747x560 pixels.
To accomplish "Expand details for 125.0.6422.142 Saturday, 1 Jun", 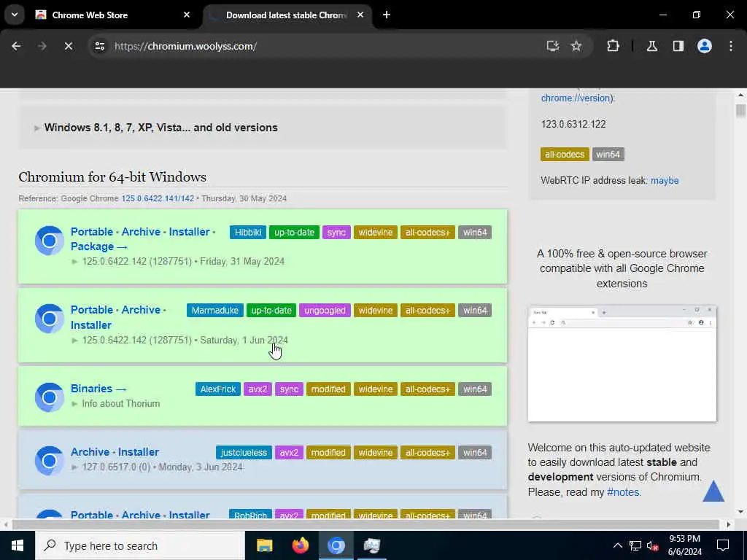I will pos(180,340).
